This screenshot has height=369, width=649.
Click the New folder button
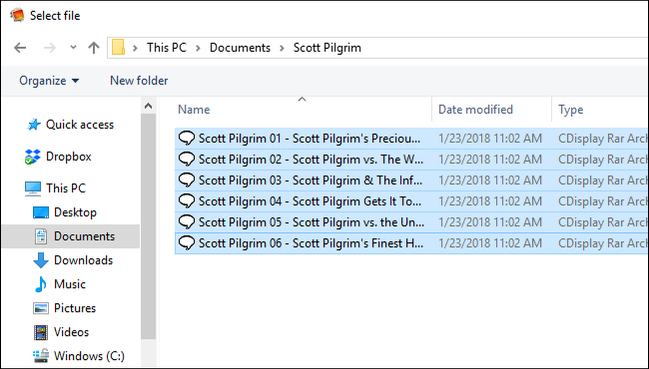click(x=139, y=80)
